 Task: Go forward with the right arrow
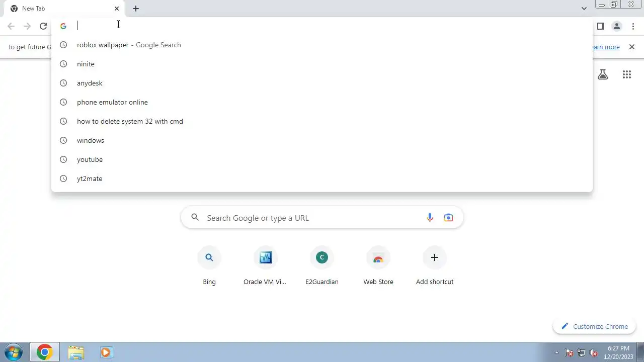pyautogui.click(x=27, y=26)
